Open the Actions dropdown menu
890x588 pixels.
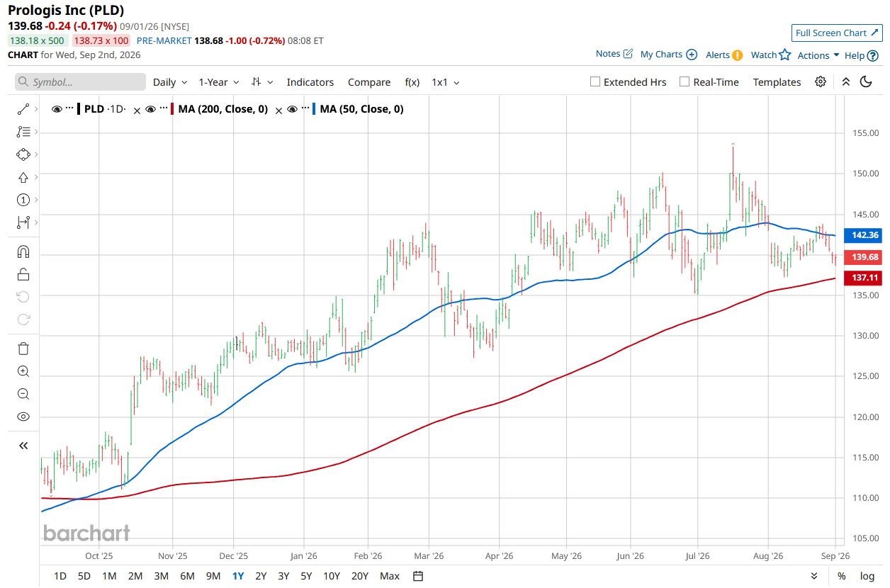[x=818, y=55]
